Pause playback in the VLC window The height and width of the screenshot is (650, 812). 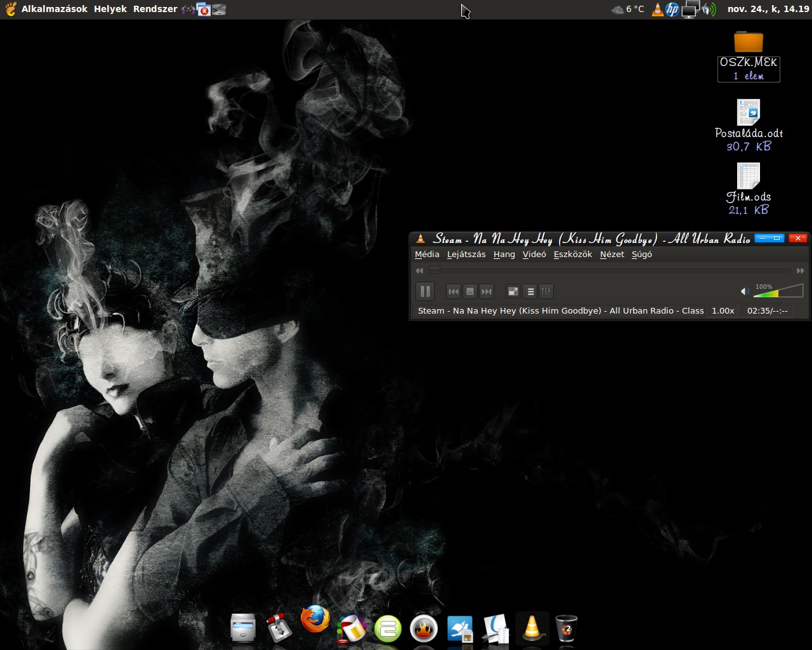(x=425, y=291)
